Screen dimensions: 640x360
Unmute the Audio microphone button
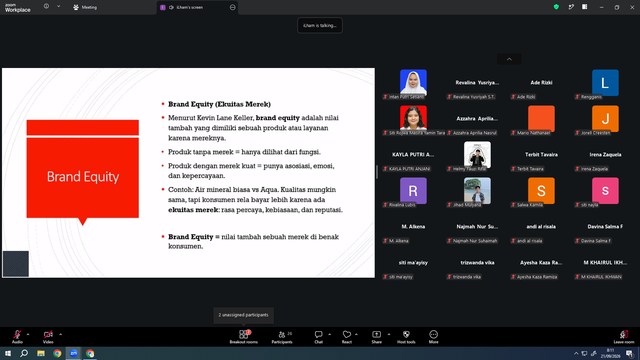click(x=17, y=336)
